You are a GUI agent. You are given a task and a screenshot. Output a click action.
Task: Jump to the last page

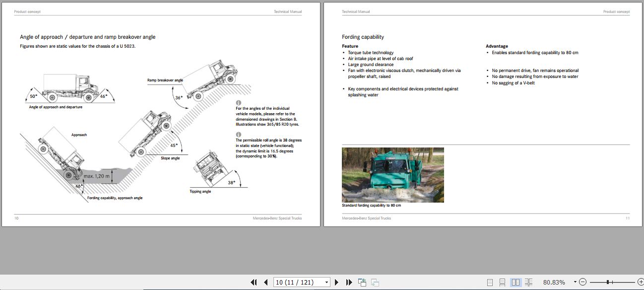[349, 282]
